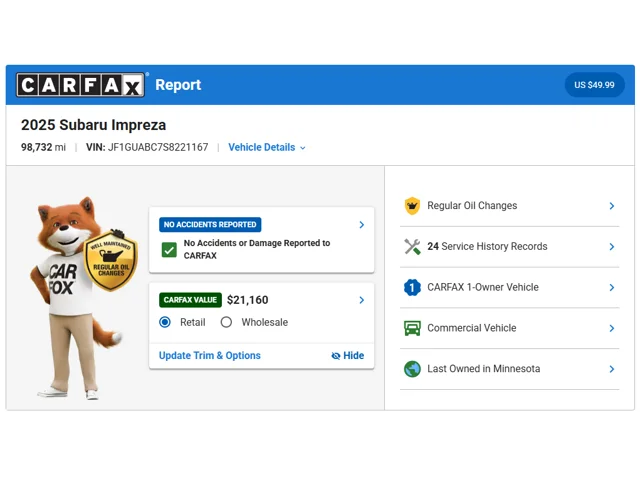Click the green no-accidents checkmark icon
This screenshot has width=640, height=480.
tap(169, 249)
